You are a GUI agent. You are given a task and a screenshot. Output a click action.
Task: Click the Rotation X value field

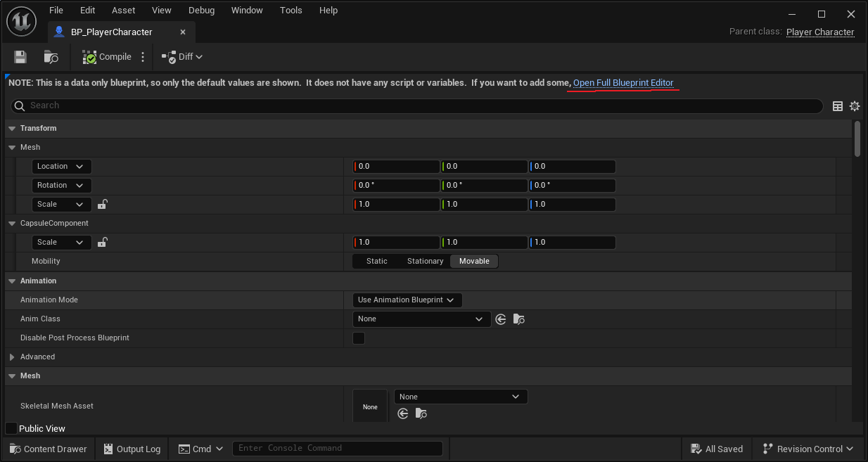coord(397,186)
